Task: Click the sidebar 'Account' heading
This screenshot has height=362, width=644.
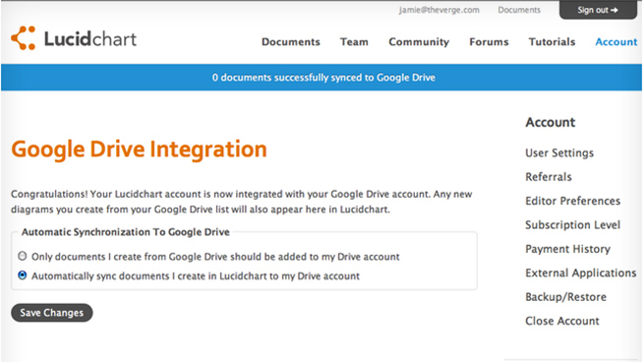Action: 551,122
